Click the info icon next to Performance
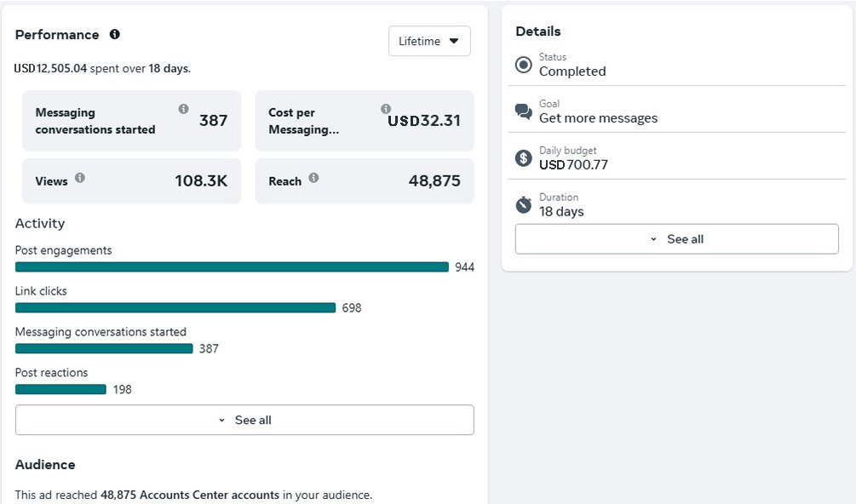 point(115,35)
